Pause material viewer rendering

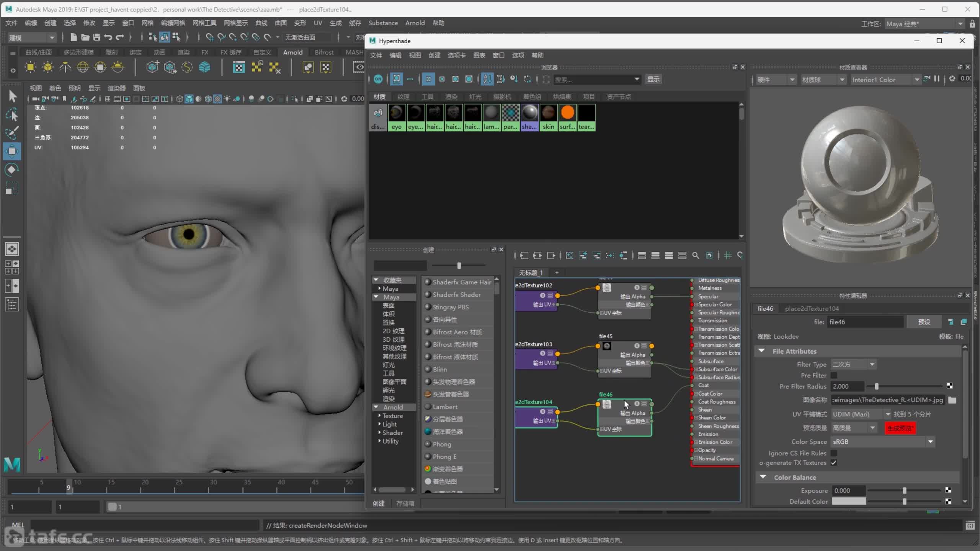coord(937,79)
